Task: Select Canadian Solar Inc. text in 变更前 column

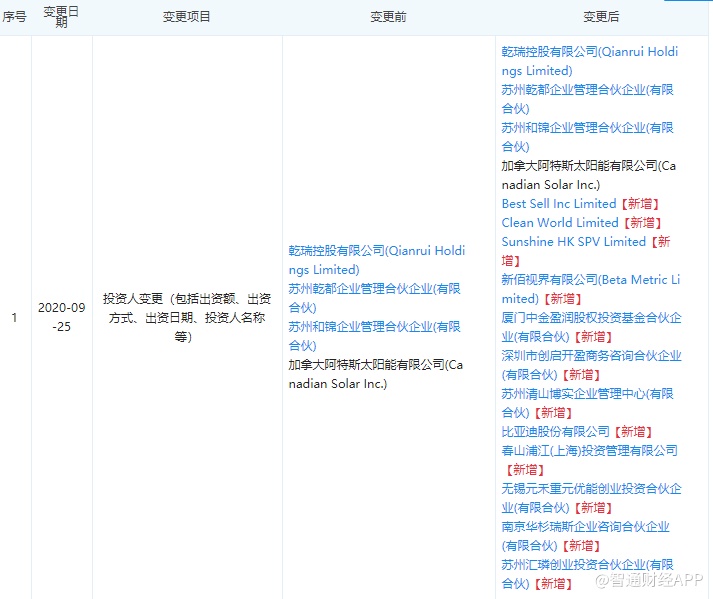Action: pos(376,374)
